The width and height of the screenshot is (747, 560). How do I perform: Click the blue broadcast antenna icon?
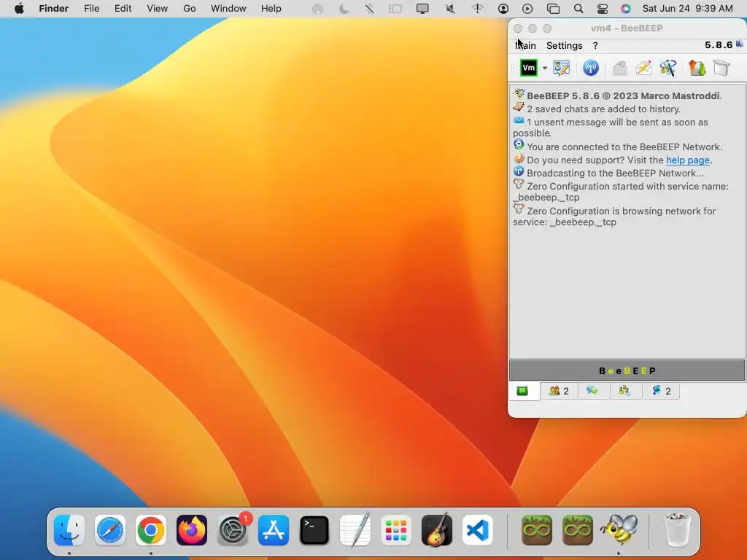[x=590, y=68]
